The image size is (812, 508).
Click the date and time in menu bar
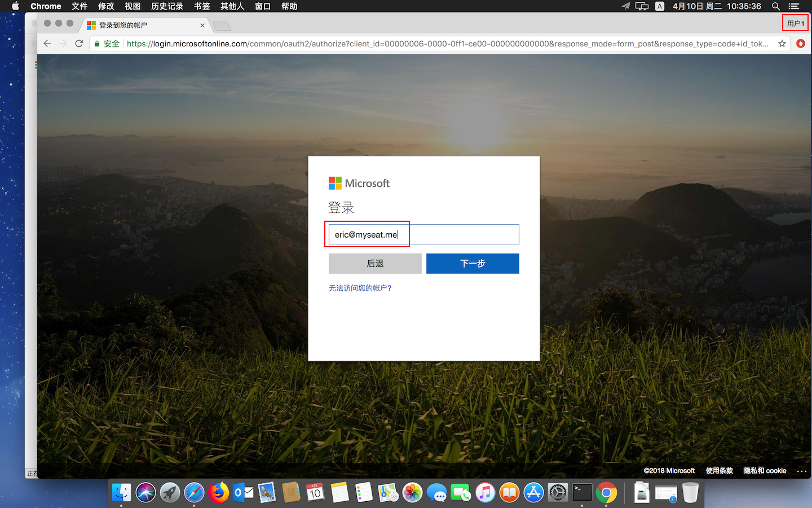[717, 6]
